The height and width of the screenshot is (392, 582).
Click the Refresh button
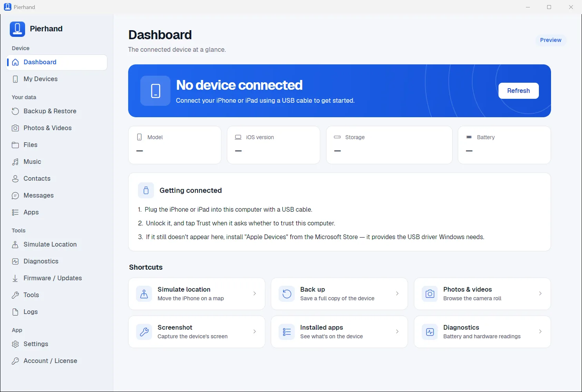519,91
